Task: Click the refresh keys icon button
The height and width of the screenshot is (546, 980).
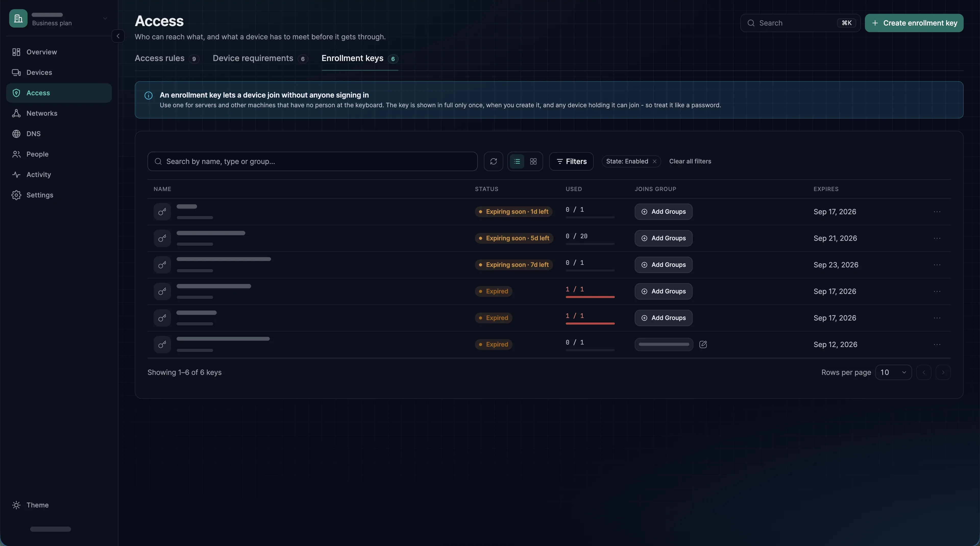Action: point(493,161)
